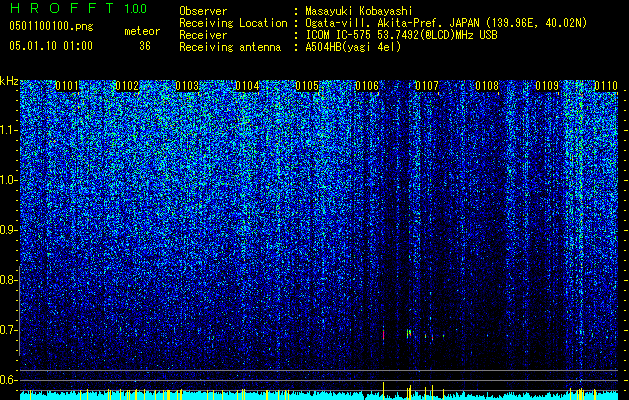This screenshot has width=629, height=400.
Task: Click the timestamp 05.01.10 01:00
Action: point(51,46)
